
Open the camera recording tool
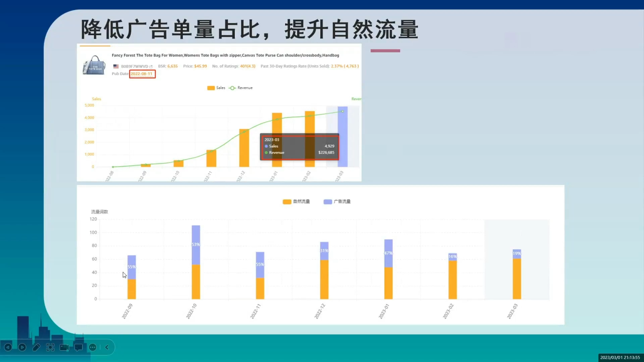[x=64, y=347]
